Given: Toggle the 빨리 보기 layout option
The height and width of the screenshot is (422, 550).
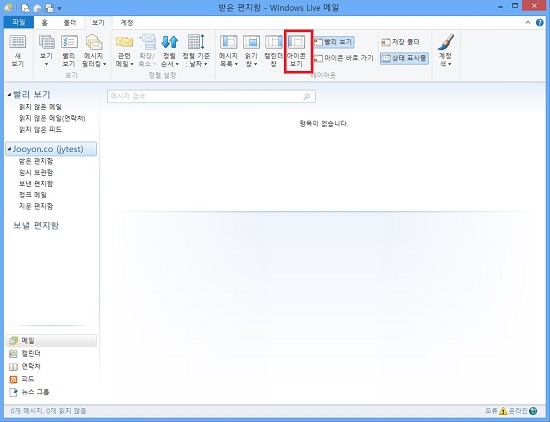Looking at the screenshot, I should point(333,42).
